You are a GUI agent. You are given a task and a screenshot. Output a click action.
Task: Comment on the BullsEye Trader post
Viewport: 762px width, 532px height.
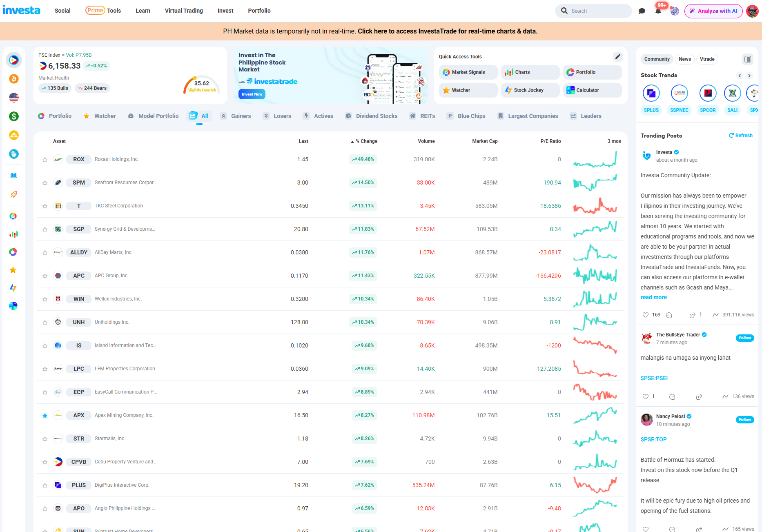tap(672, 397)
